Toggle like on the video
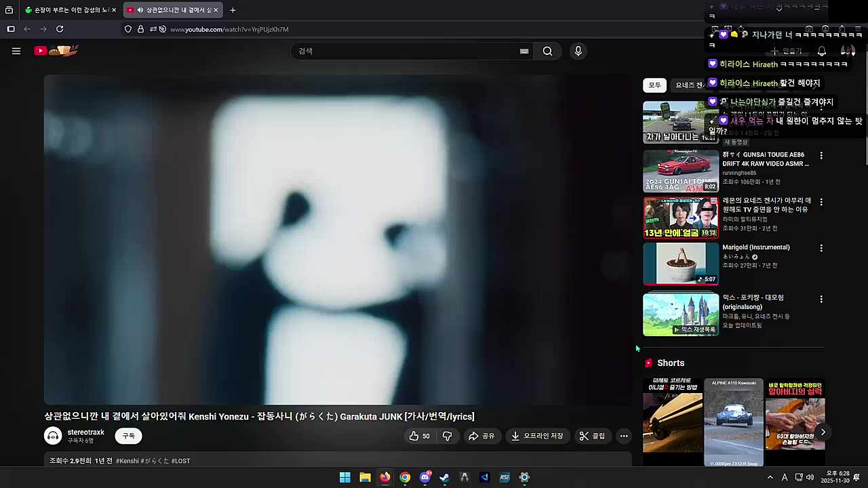The width and height of the screenshot is (868, 488). 419,436
